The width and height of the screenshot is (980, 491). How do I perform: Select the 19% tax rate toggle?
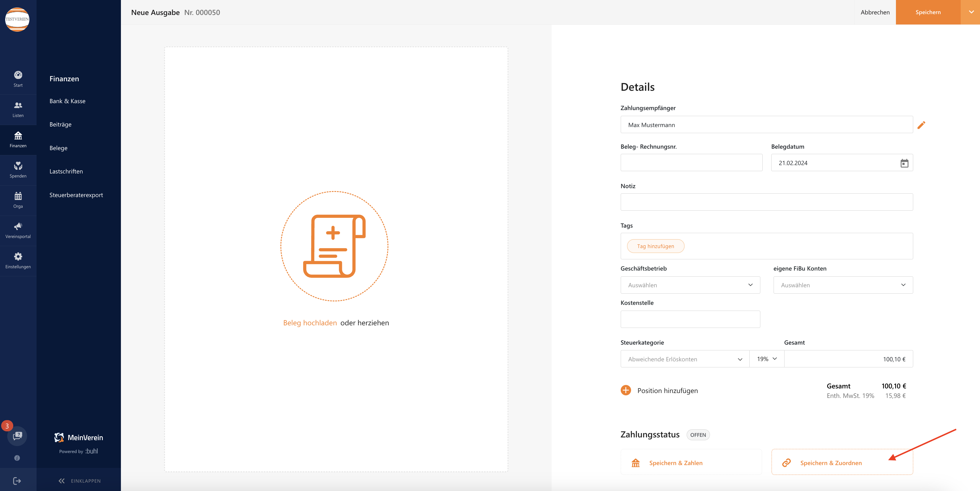pyautogui.click(x=766, y=359)
